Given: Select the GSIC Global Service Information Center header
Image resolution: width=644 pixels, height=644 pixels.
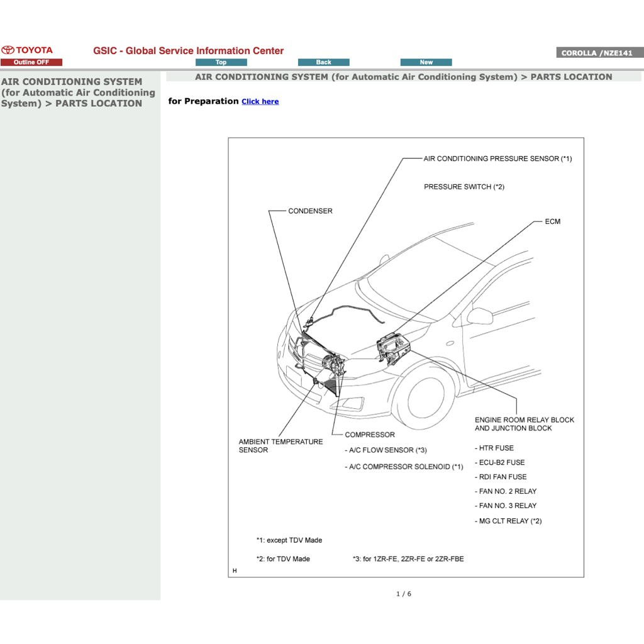Looking at the screenshot, I should tap(188, 51).
